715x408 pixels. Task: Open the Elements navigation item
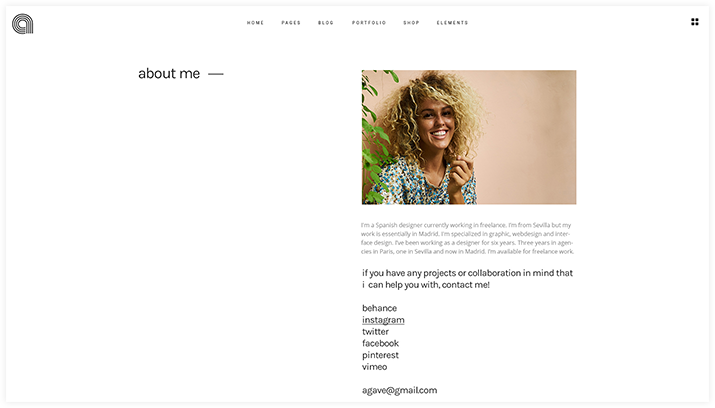point(452,23)
